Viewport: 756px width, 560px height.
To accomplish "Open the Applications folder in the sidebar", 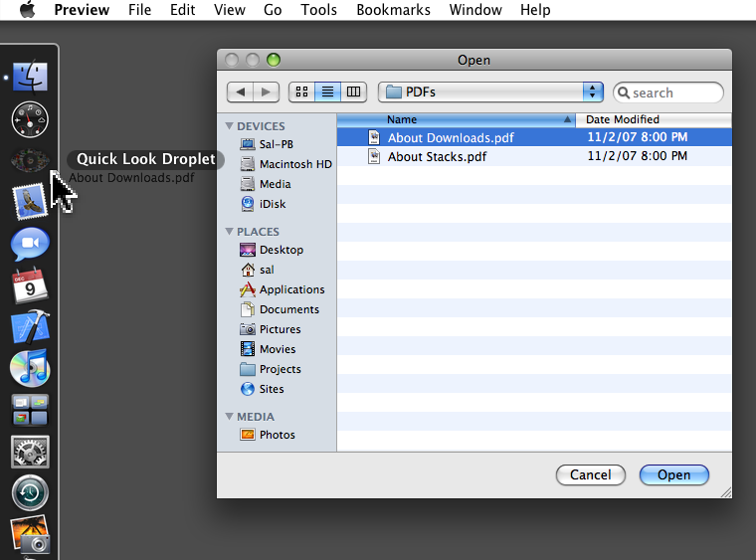I will 291,289.
